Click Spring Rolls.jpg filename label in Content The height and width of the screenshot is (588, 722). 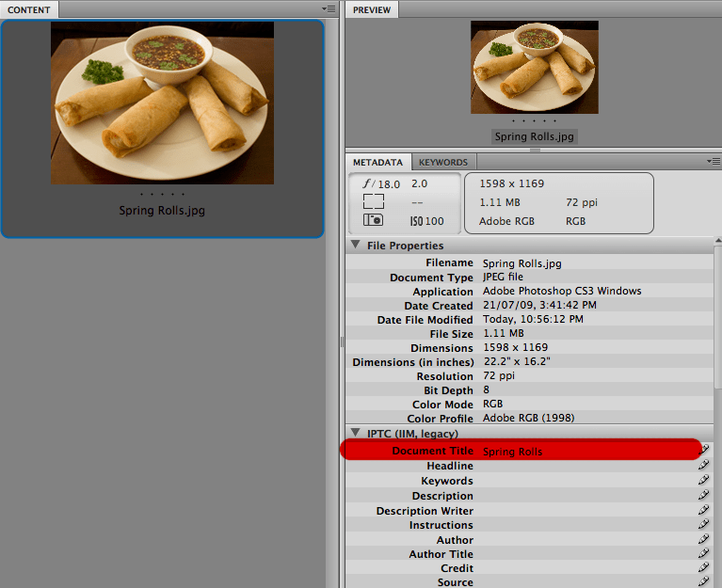(x=162, y=210)
